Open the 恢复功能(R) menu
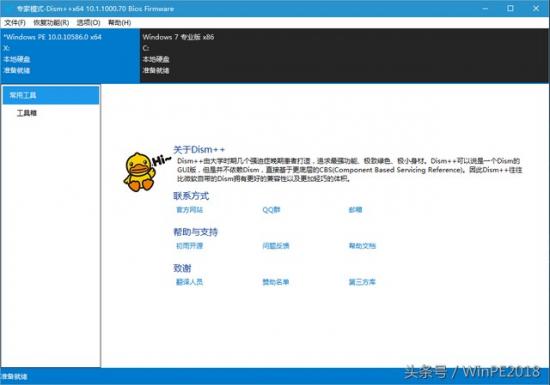 [x=51, y=23]
